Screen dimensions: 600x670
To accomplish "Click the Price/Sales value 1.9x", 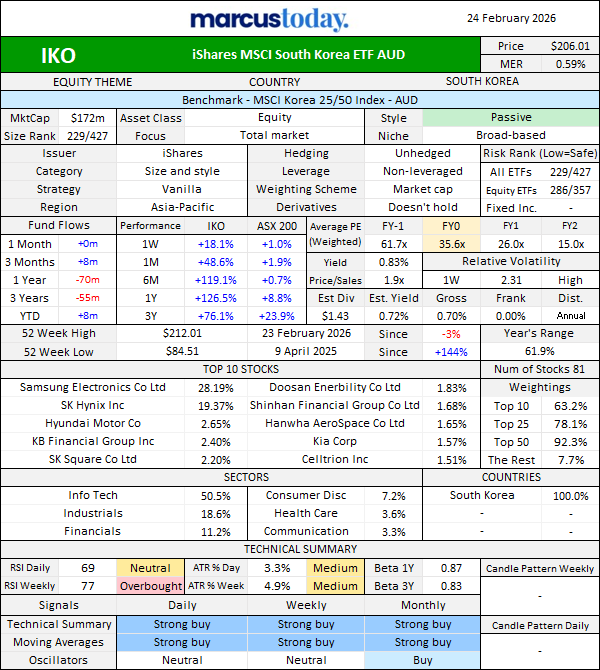I will [x=394, y=280].
